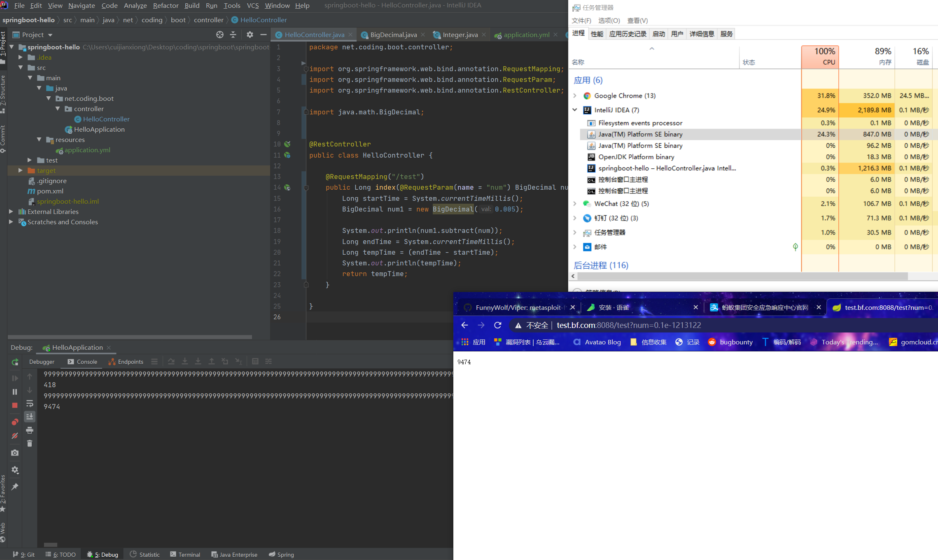Open the VCS menu
The image size is (938, 560).
252,5
